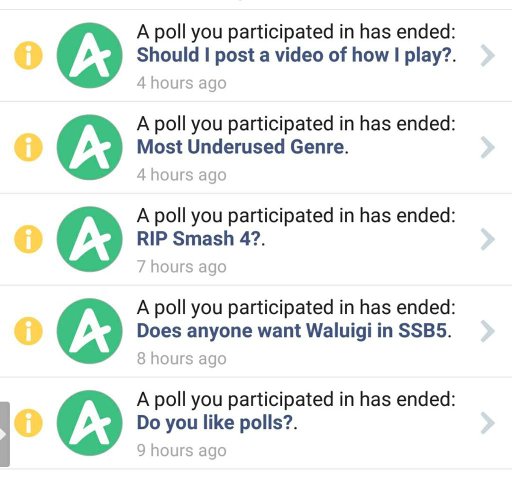Screen dimensions: 512x477
Task: Open 'Should I post a video of how I play?' link
Action: click(294, 55)
